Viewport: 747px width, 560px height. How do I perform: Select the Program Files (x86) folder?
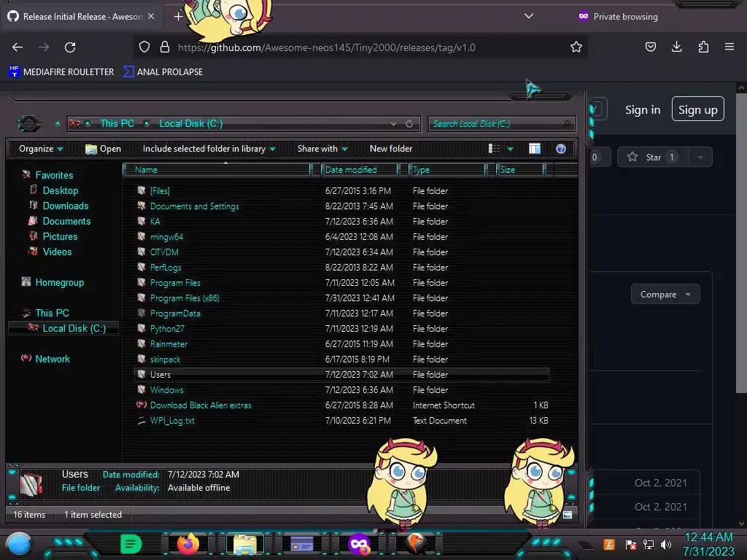(185, 298)
